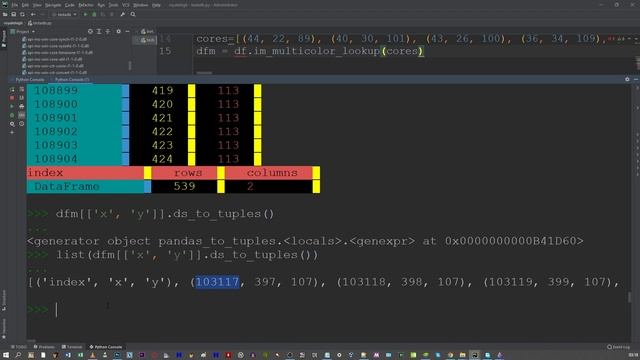Start debugging with the green bug icon

[x=94, y=14]
